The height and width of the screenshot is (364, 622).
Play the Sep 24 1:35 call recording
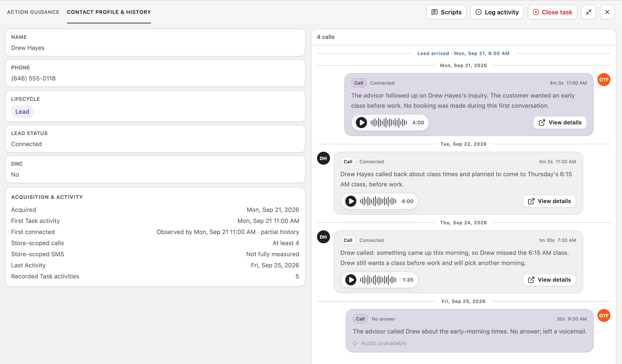[x=351, y=280]
